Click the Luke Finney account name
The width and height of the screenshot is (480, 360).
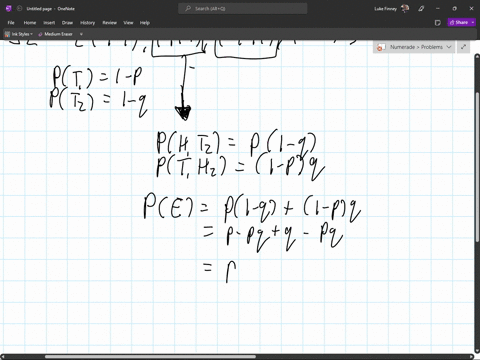pos(385,9)
